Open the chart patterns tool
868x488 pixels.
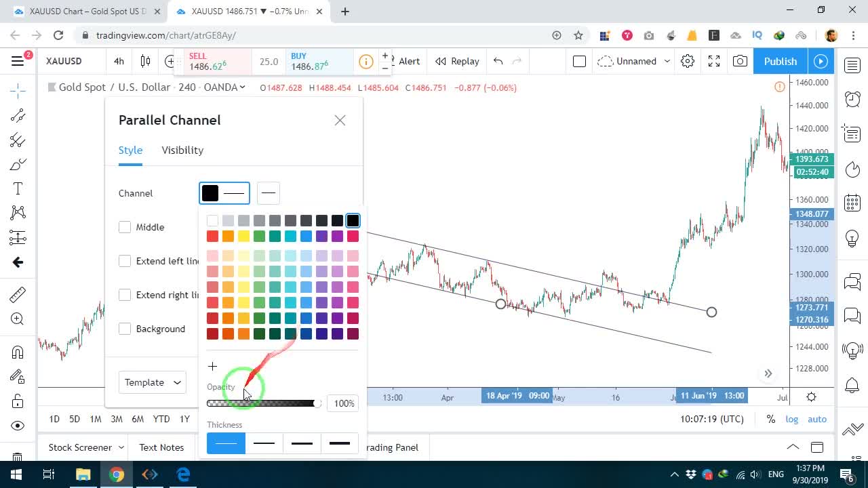18,213
